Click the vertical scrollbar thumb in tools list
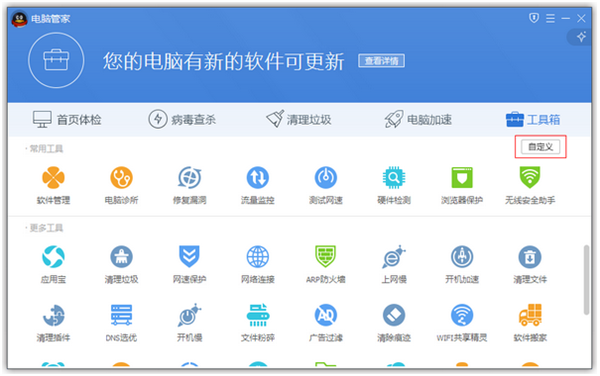Viewport: 600px width, 376px height. pos(586,280)
